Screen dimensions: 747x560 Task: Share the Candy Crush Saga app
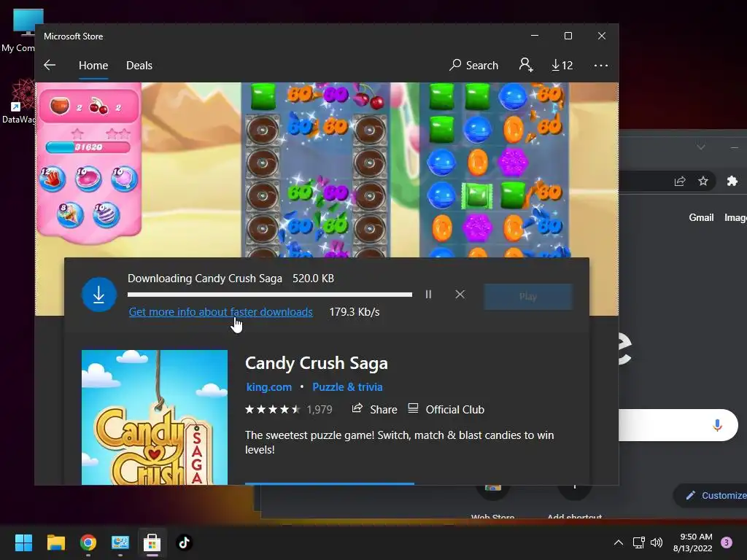click(374, 410)
